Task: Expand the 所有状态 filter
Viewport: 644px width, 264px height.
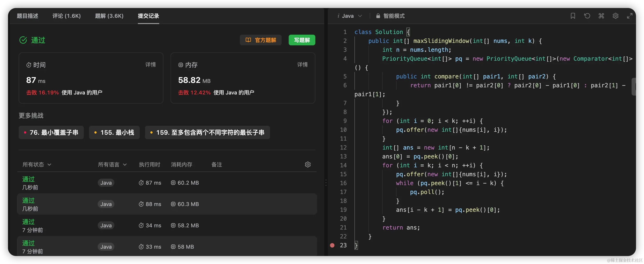Action: point(37,164)
